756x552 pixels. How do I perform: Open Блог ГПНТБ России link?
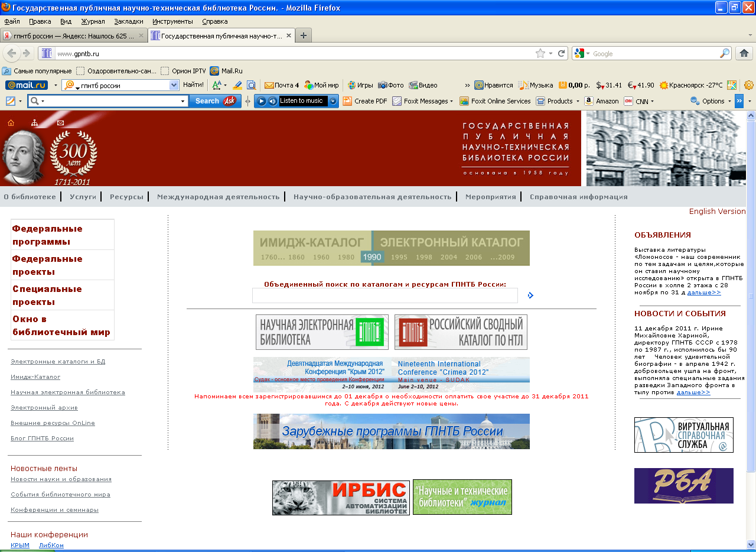coord(42,438)
